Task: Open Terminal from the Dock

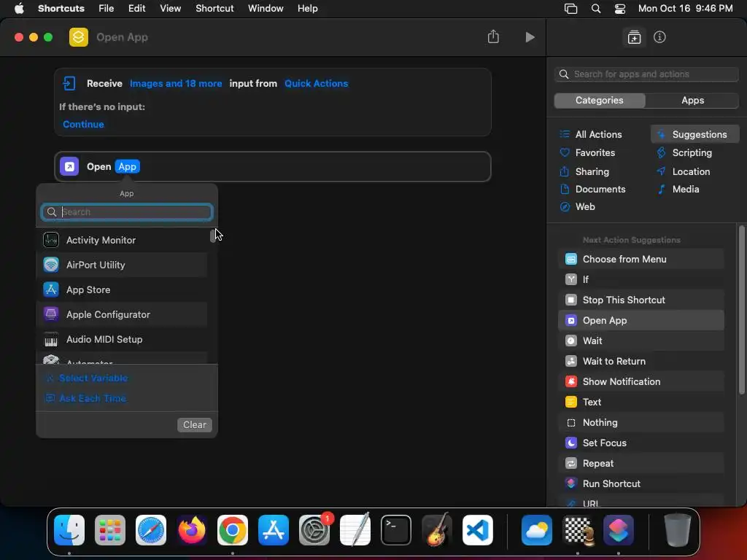Action: click(396, 530)
